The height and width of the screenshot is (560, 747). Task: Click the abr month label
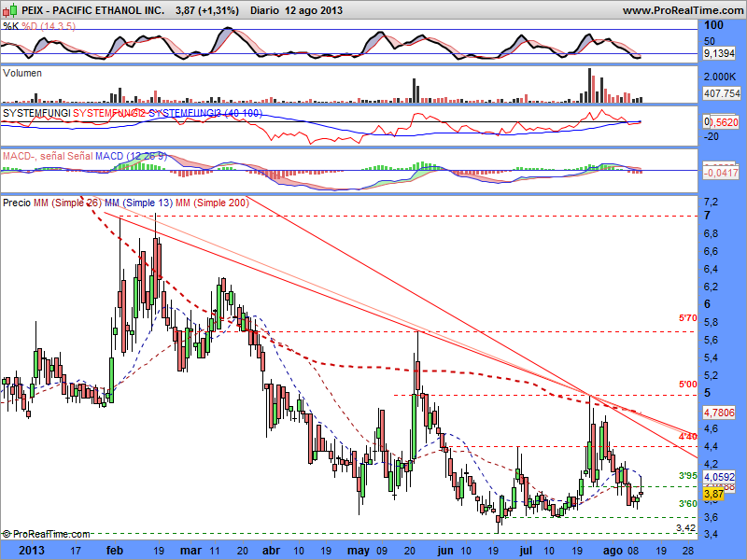[x=271, y=551]
